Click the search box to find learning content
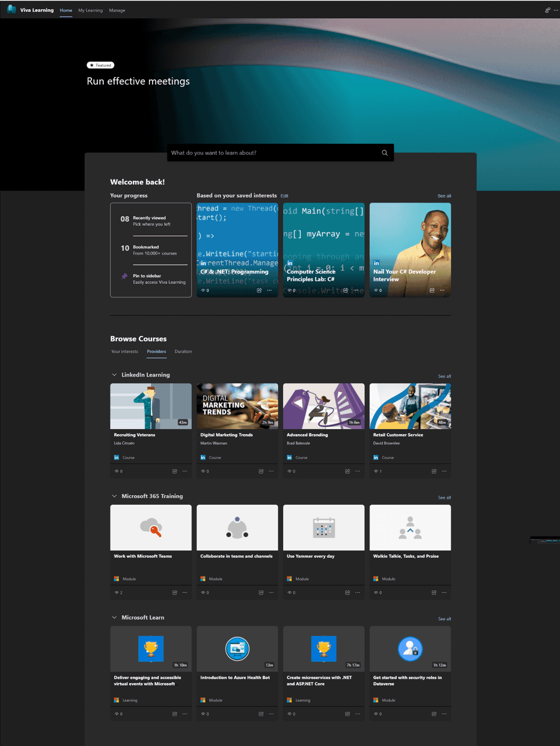The width and height of the screenshot is (560, 746). 281,153
